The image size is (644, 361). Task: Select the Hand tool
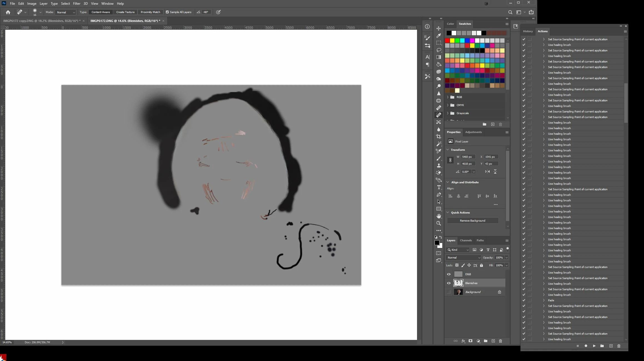tap(439, 216)
